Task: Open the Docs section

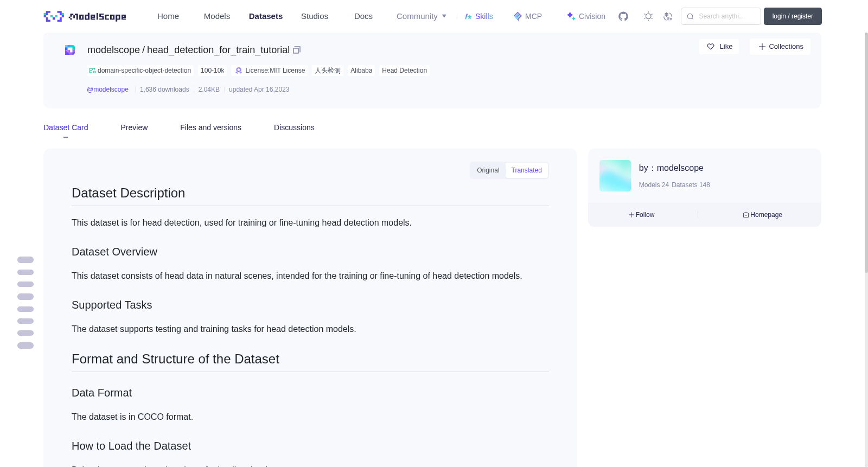Action: [x=363, y=16]
